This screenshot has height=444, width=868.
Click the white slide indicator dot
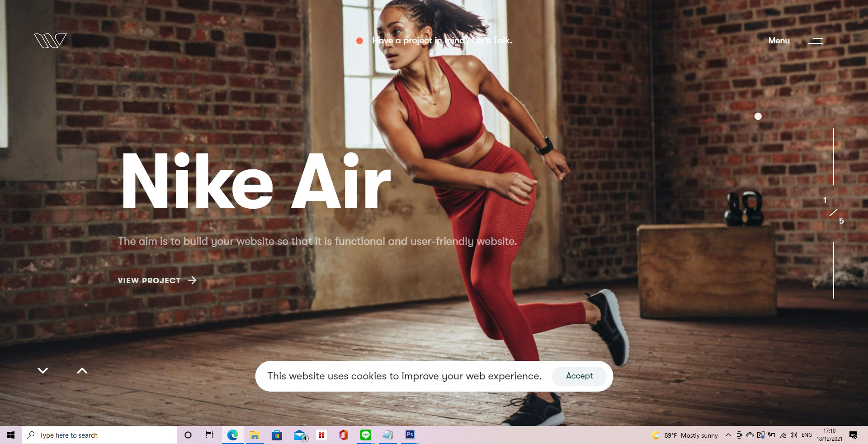click(758, 116)
